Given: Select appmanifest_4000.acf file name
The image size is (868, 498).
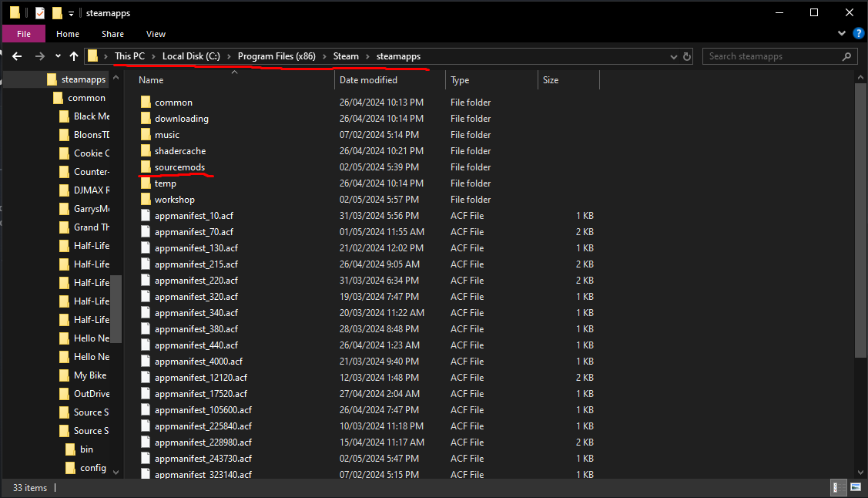Looking at the screenshot, I should pos(199,362).
